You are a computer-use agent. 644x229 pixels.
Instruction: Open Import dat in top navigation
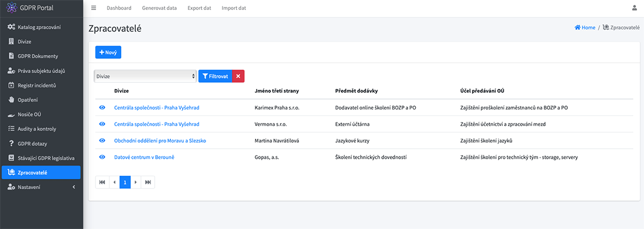[x=234, y=8]
